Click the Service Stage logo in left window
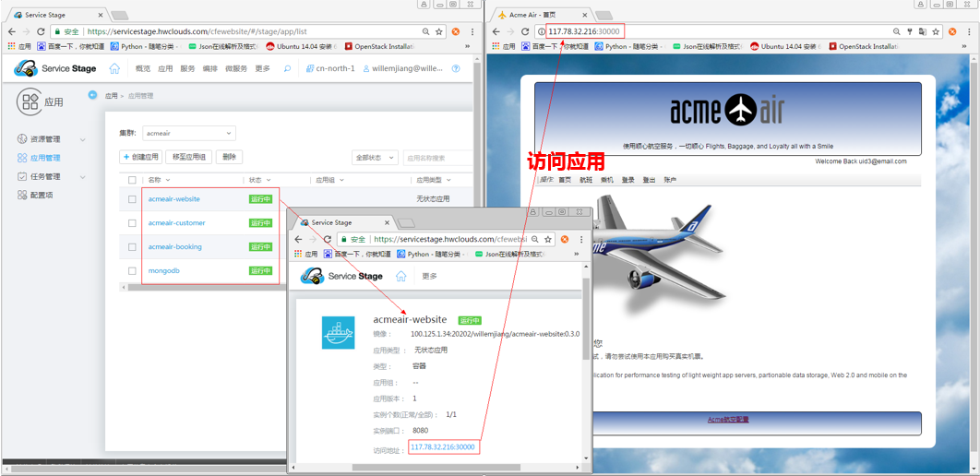The height and width of the screenshot is (476, 980). coord(57,69)
